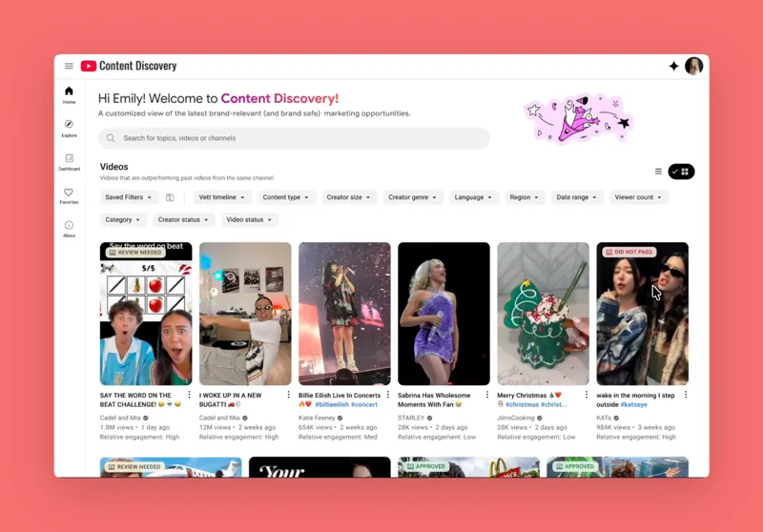Click verified badge next to KATs
Viewport: 763px width, 532px height.
(x=616, y=418)
